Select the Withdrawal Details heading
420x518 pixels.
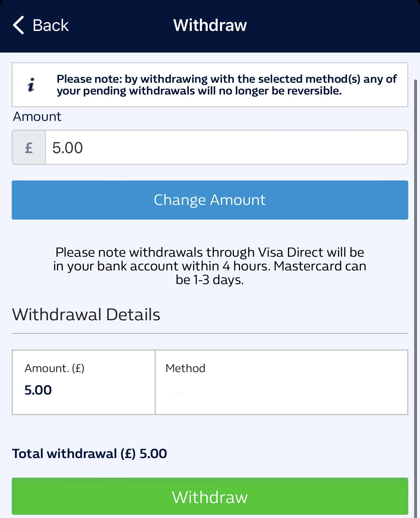pos(86,314)
